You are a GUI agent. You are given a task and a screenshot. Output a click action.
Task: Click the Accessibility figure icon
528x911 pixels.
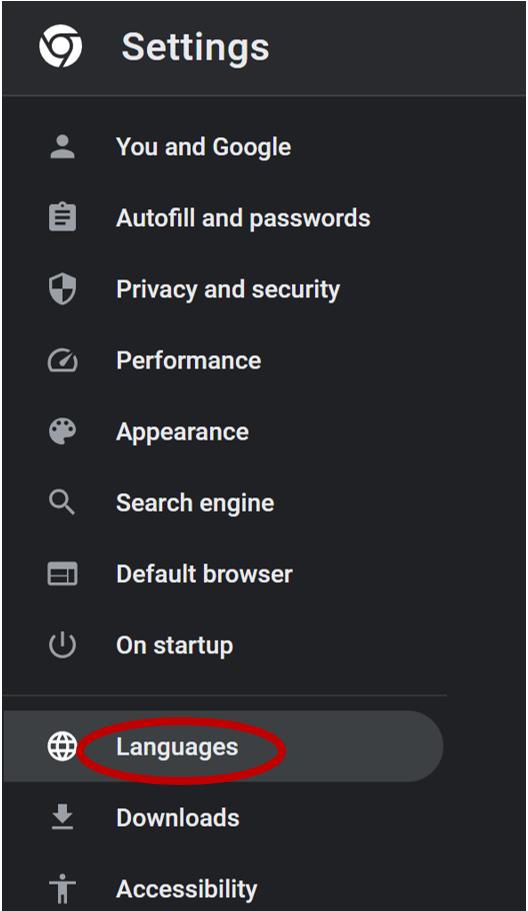[62, 889]
